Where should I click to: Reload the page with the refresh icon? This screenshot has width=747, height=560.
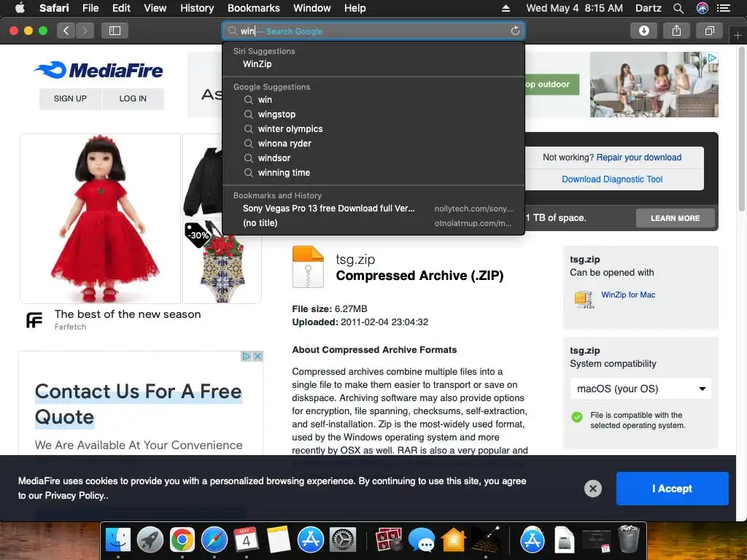[515, 31]
